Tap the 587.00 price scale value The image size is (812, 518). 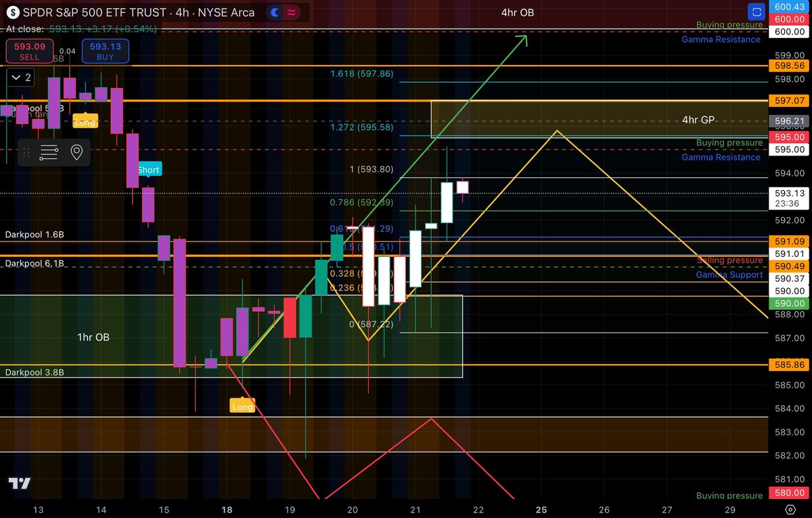[789, 337]
